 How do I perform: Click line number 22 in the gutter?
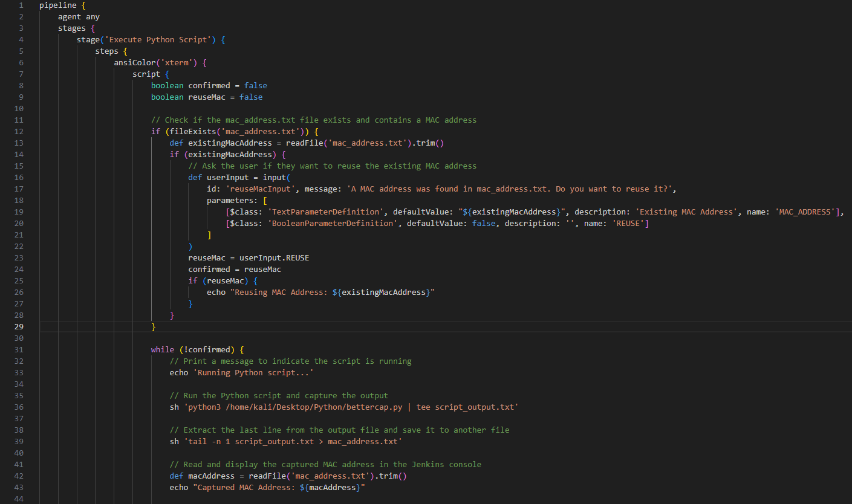(x=19, y=247)
